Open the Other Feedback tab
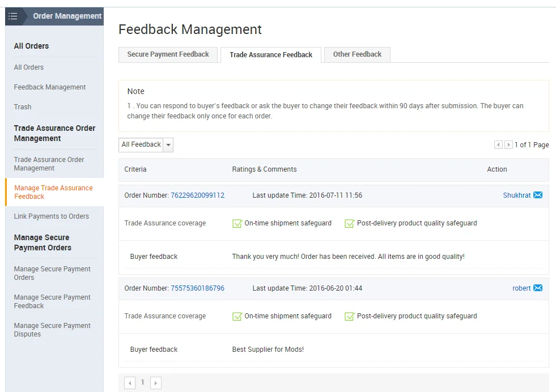Screen dimensions: 556x392 coord(357,54)
